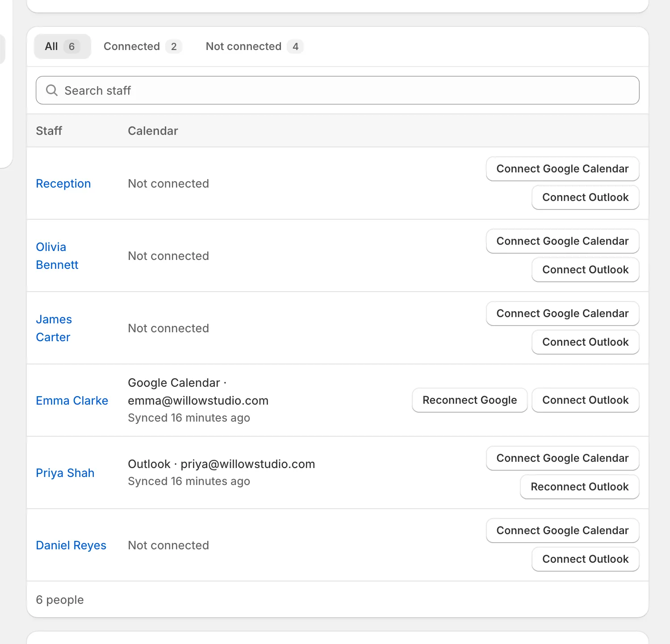Screen dimensions: 670x644
Task: Open Priya Shah staff link
Action: [x=65, y=473]
